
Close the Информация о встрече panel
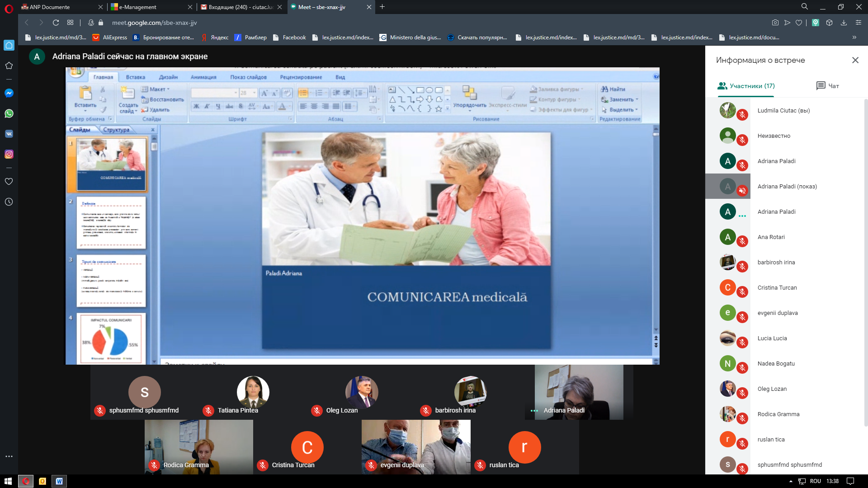[855, 60]
